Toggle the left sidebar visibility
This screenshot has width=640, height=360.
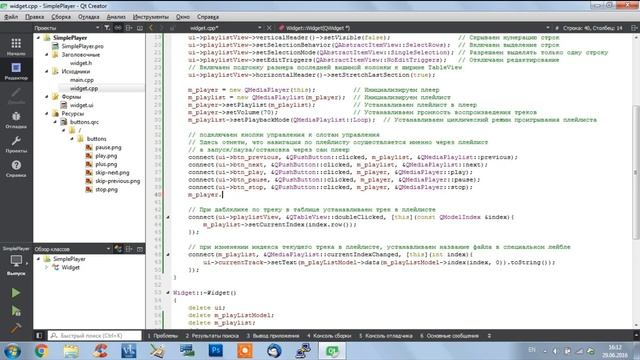click(39, 336)
